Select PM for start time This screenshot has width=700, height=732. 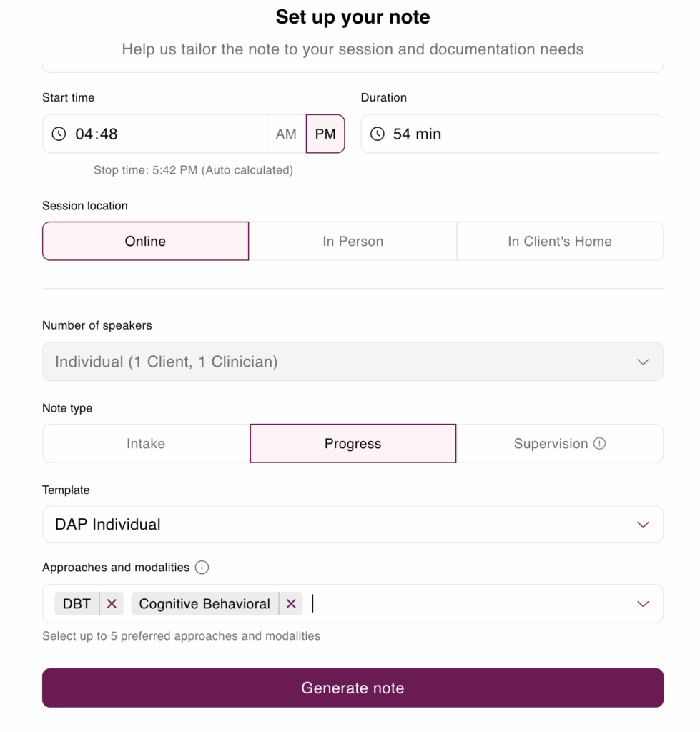[325, 134]
